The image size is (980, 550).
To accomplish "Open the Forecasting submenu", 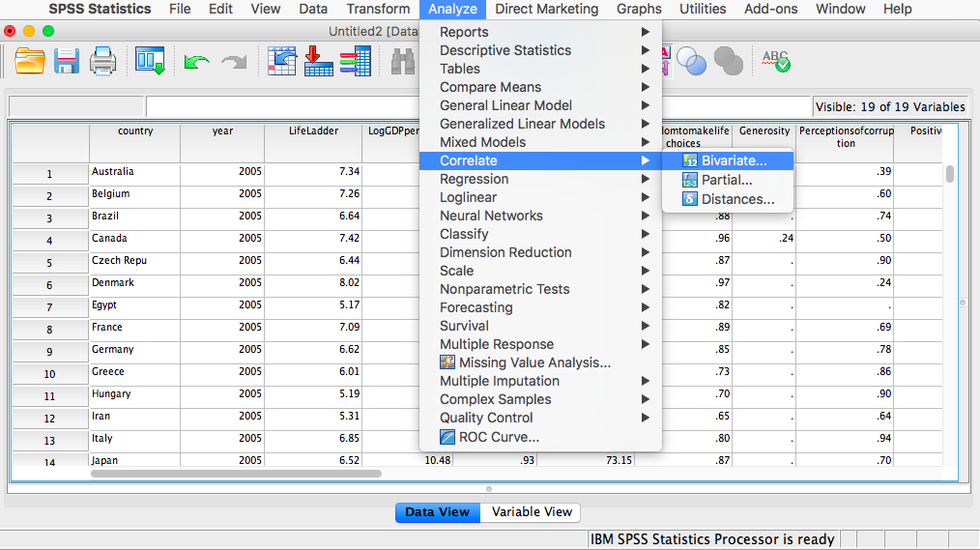I will tap(540, 307).
